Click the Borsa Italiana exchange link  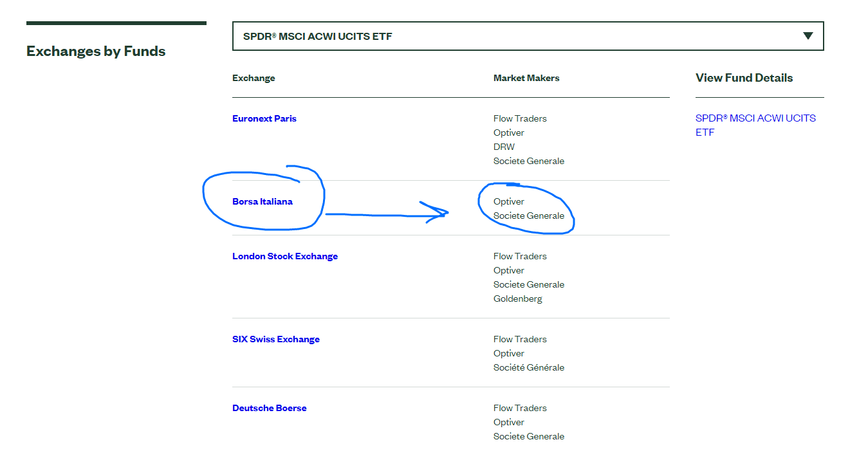[263, 201]
